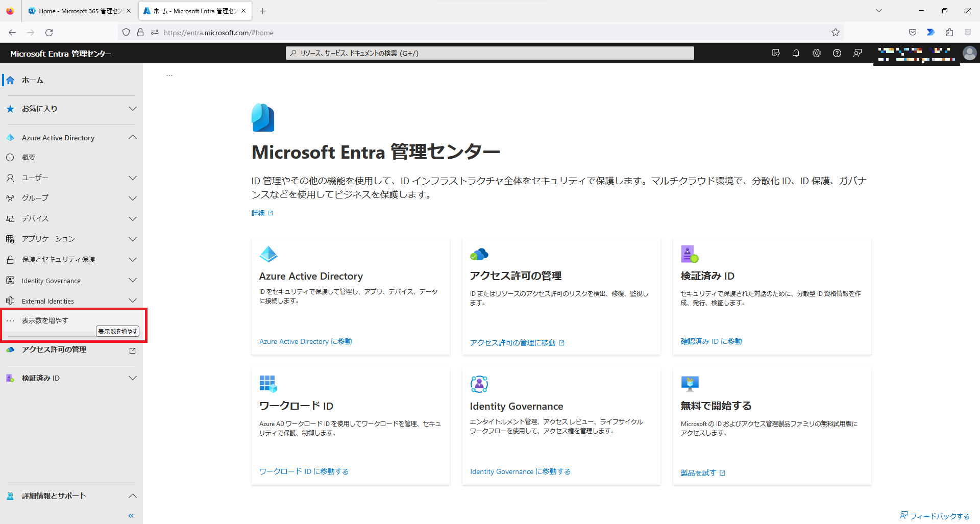Viewport: 980px width, 524px height.
Task: Click the browser address bar URL
Action: (218, 33)
